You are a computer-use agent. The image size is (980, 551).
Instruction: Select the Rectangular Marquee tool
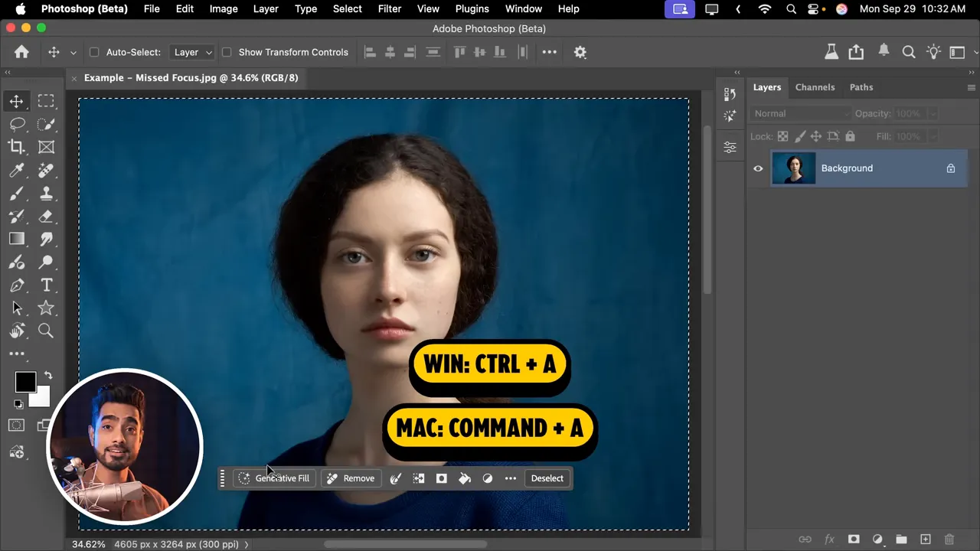(x=46, y=101)
